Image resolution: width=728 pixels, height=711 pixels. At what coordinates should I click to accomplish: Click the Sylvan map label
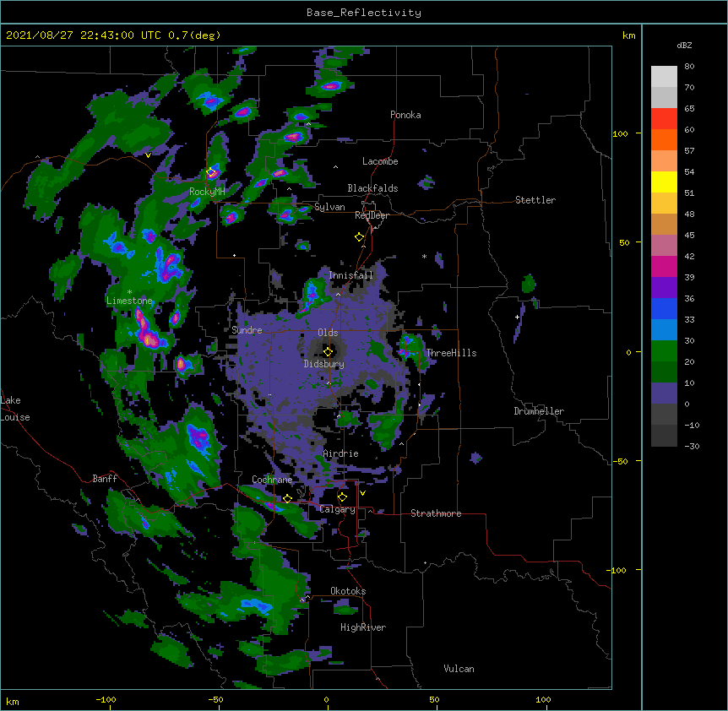[x=329, y=207]
